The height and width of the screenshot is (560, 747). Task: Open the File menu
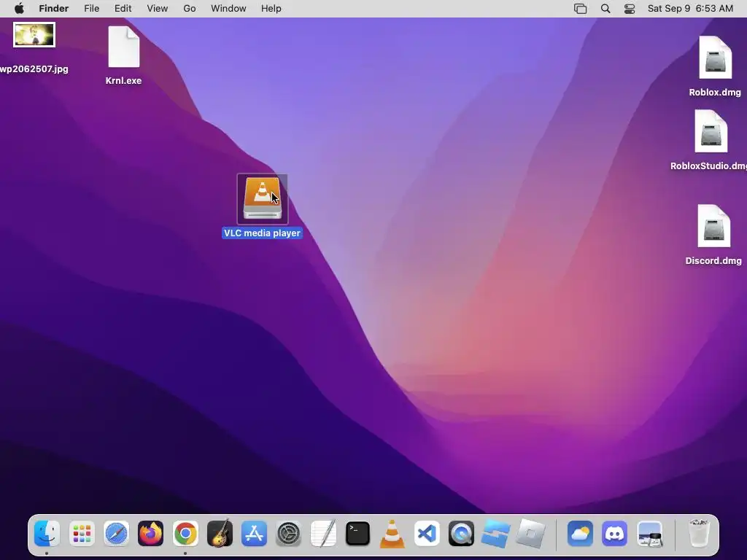coord(91,9)
